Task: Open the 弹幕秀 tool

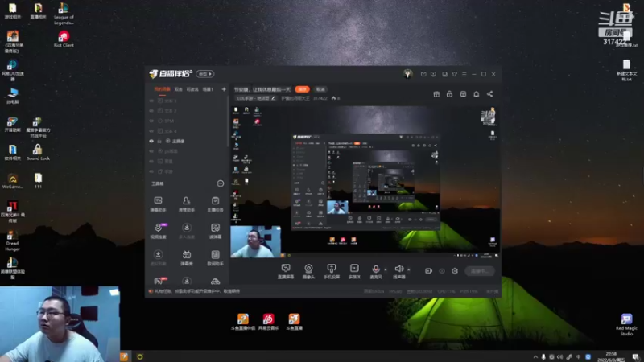Action: click(187, 257)
